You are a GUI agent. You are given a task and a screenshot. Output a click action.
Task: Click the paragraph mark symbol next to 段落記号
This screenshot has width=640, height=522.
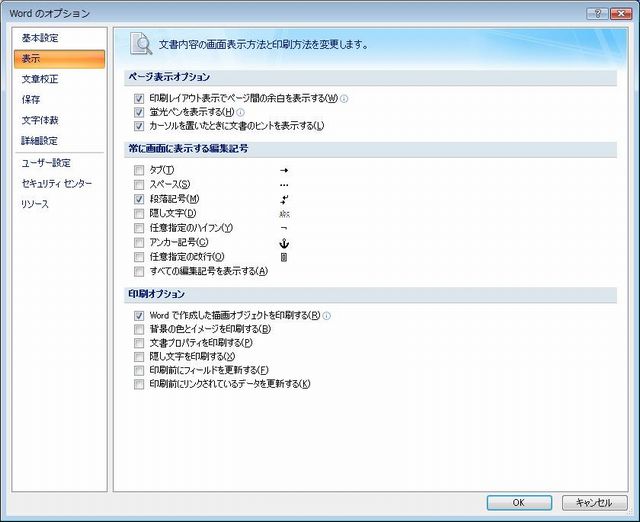pyautogui.click(x=284, y=200)
